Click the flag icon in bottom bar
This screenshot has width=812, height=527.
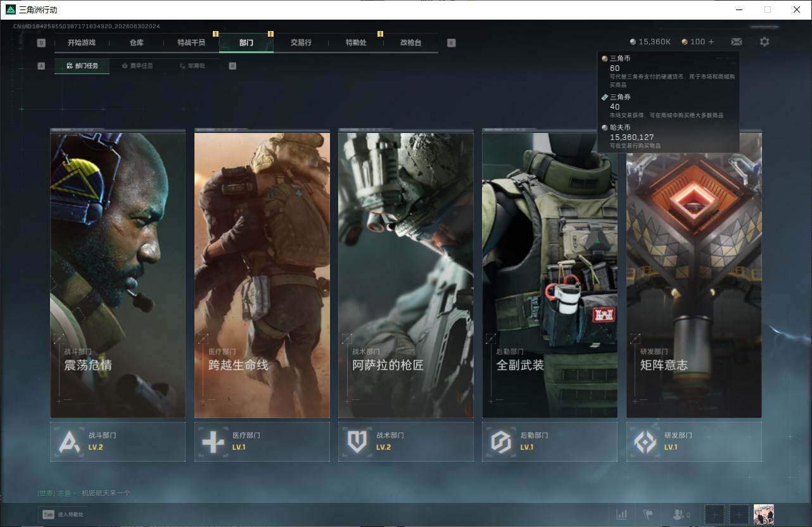coord(648,514)
